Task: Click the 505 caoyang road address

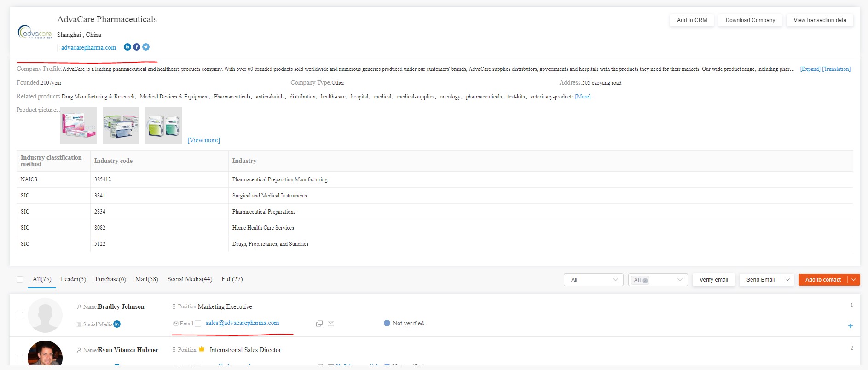Action: (602, 83)
